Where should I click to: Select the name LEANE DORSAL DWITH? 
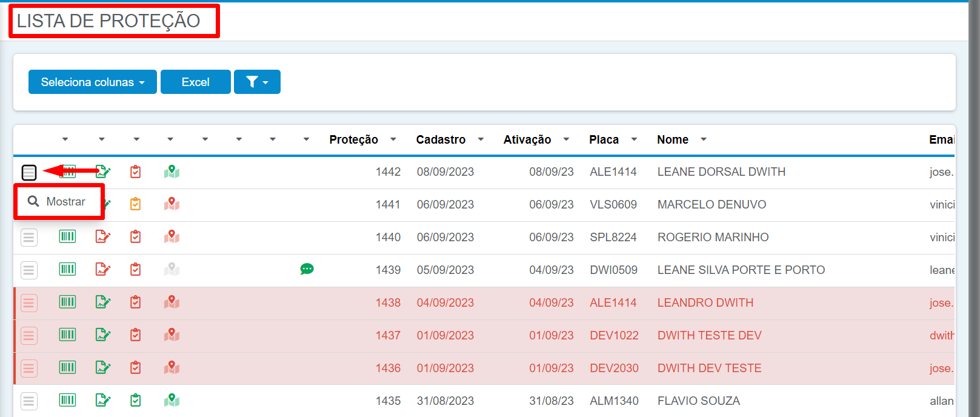(x=721, y=172)
